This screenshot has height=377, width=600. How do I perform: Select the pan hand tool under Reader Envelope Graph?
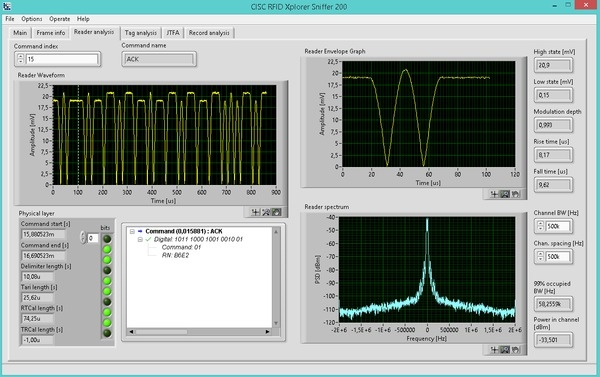(516, 194)
